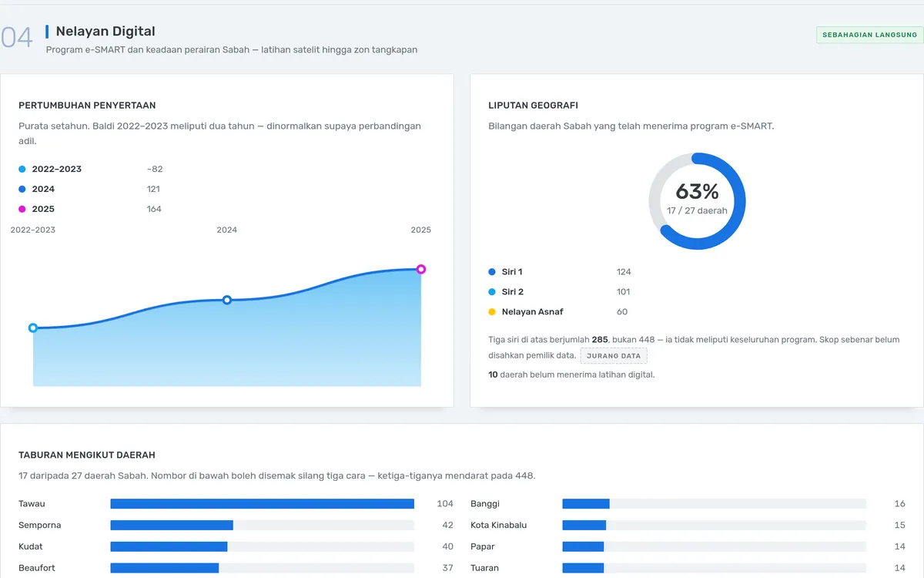This screenshot has width=924, height=578.
Task: Click the Tawau district label
Action: coord(32,504)
